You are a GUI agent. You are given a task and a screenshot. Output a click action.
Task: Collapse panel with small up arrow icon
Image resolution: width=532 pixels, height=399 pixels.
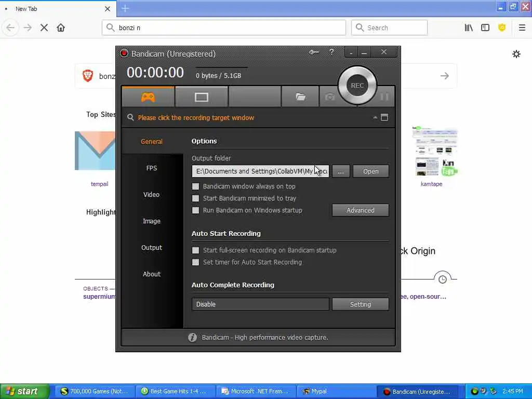point(375,117)
